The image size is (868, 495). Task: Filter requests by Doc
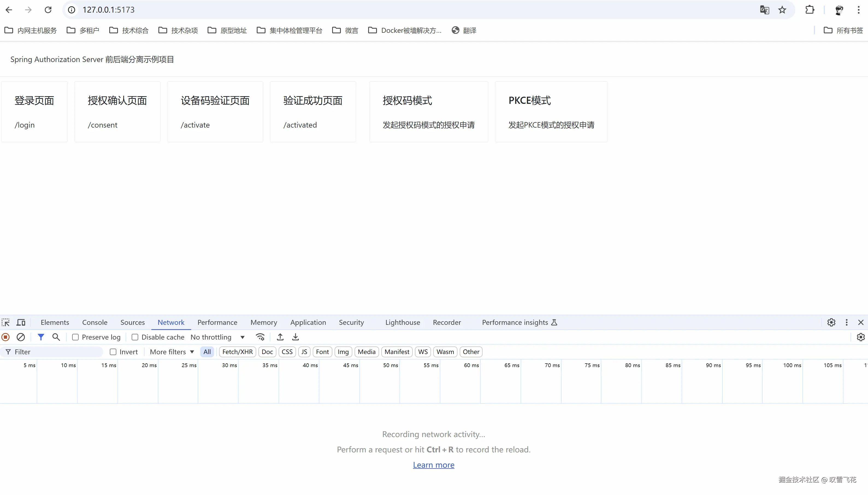click(267, 352)
